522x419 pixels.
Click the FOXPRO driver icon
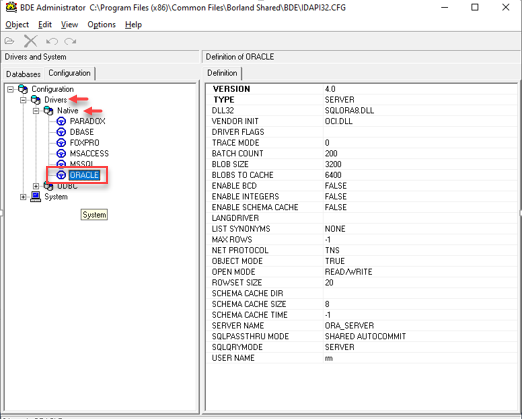(x=61, y=143)
